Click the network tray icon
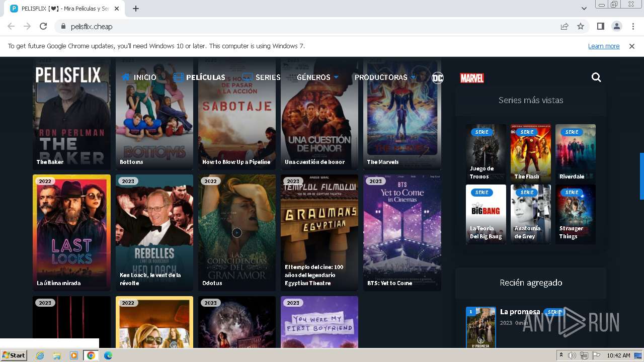 [584, 355]
